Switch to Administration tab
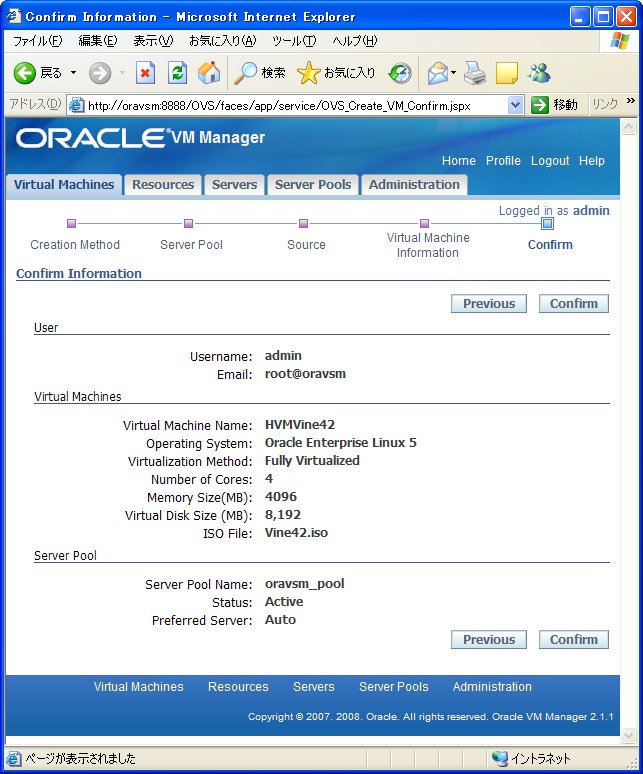 (x=414, y=185)
